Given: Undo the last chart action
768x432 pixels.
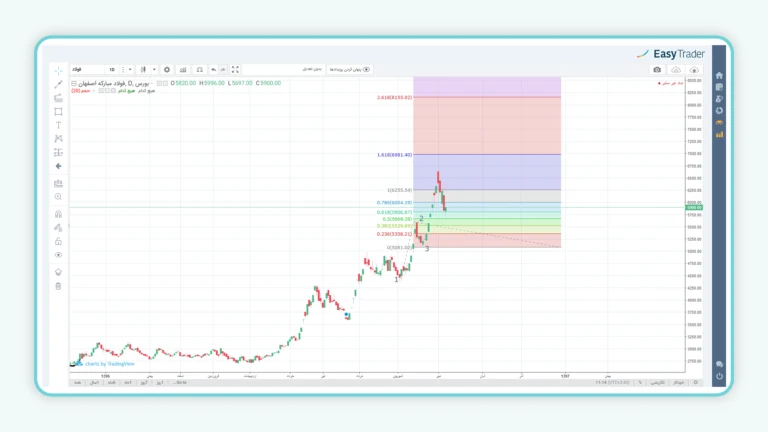Looking at the screenshot, I should tap(214, 70).
